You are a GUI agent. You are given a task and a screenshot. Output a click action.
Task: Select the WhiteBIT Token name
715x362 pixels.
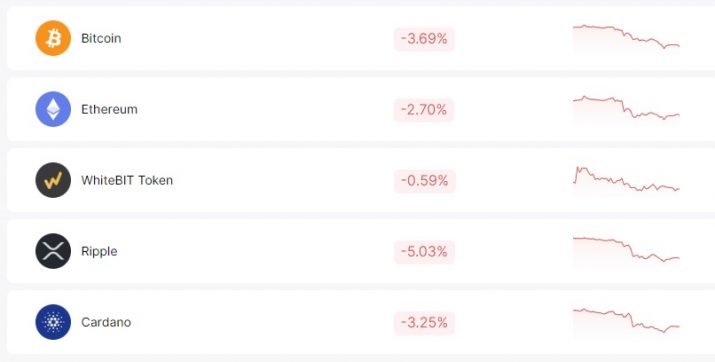[127, 180]
